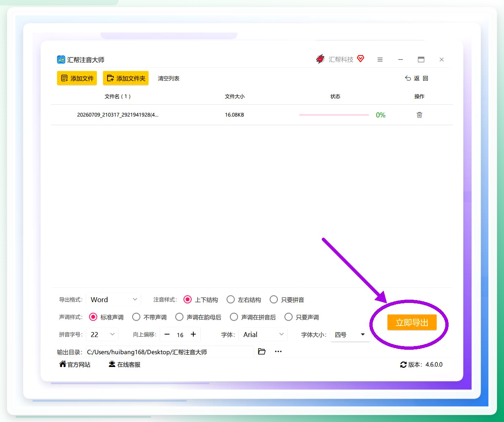This screenshot has height=422, width=504.
Task: Maximize the 汇帮注音大师 window
Action: [421, 60]
